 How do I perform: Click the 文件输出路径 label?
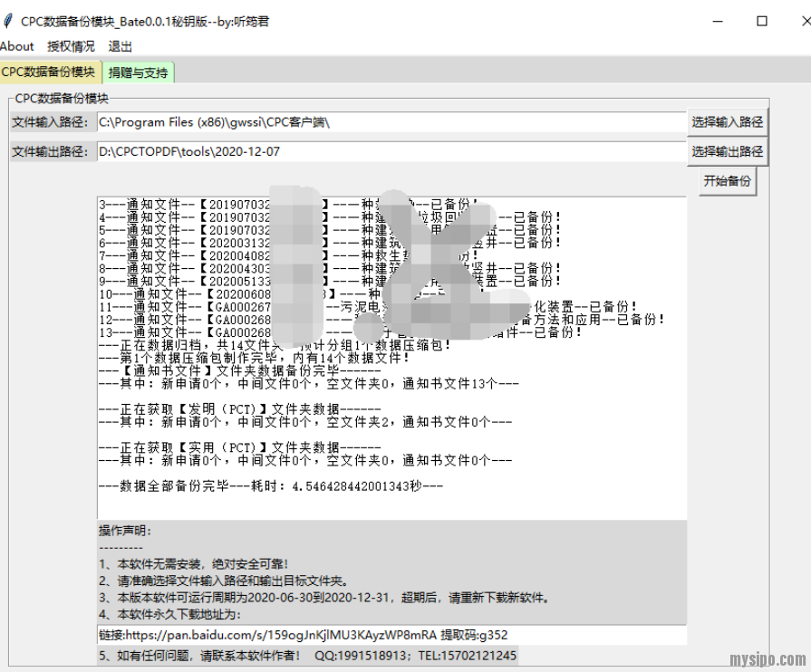[49, 152]
